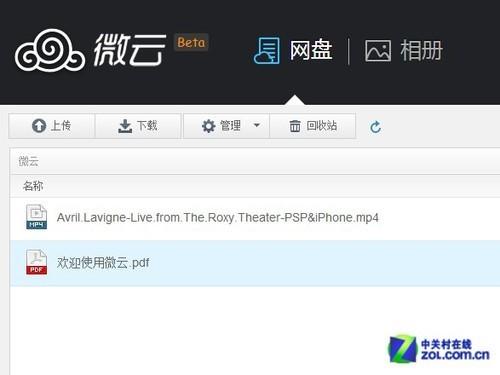This screenshot has width=500, height=375.
Task: Select the Avril.Lavigne-Live mp4 file name
Action: pyautogui.click(x=218, y=218)
